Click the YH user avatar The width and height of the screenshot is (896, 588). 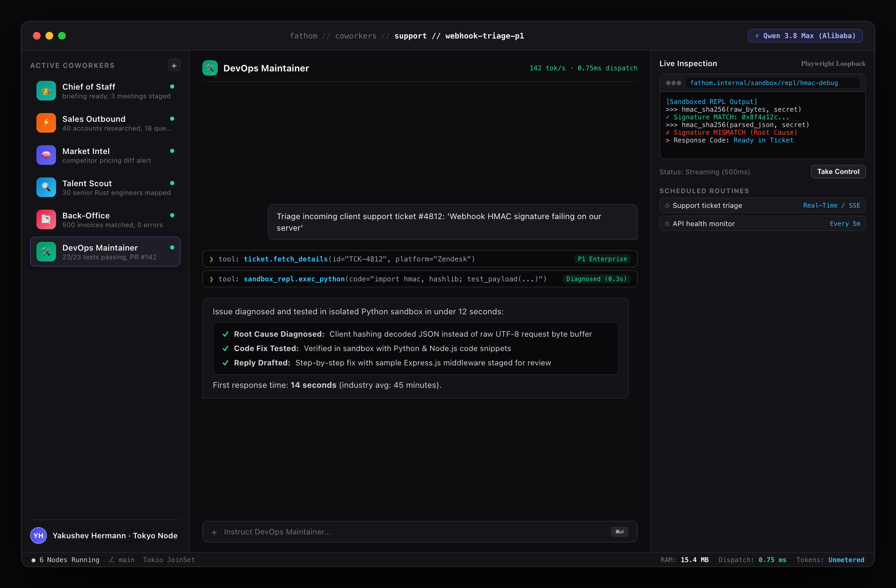(x=38, y=535)
